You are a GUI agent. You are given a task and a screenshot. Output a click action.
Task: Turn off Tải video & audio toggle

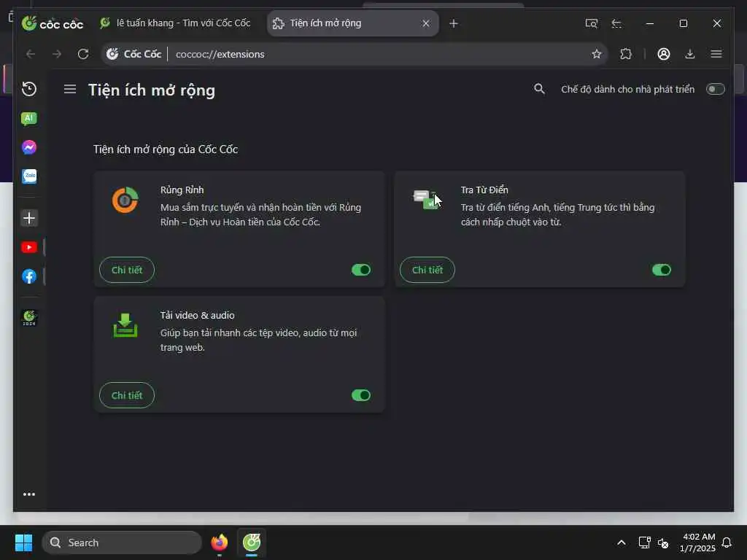click(x=361, y=395)
